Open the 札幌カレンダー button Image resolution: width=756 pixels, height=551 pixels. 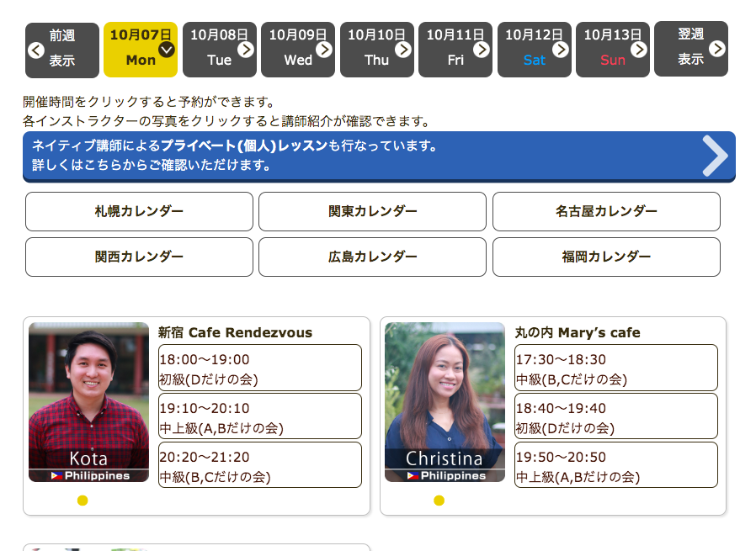139,211
